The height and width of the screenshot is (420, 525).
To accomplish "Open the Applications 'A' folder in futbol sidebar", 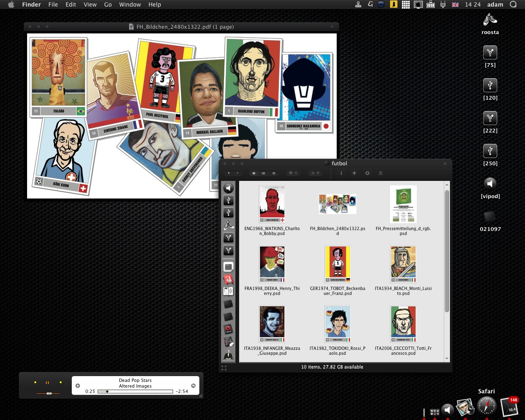I will point(228,279).
